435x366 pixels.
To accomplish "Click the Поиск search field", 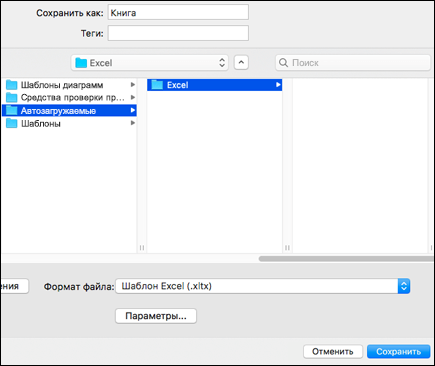I will [353, 63].
